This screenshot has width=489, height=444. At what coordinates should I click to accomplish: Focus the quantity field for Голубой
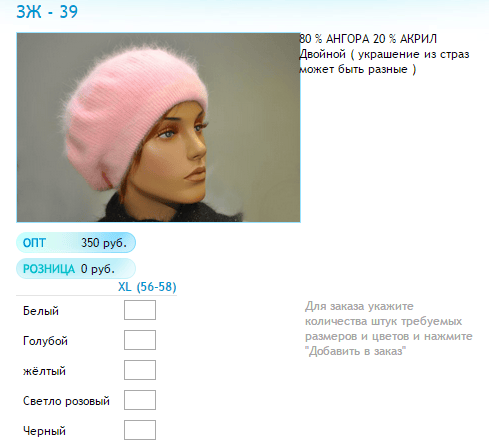(x=140, y=340)
